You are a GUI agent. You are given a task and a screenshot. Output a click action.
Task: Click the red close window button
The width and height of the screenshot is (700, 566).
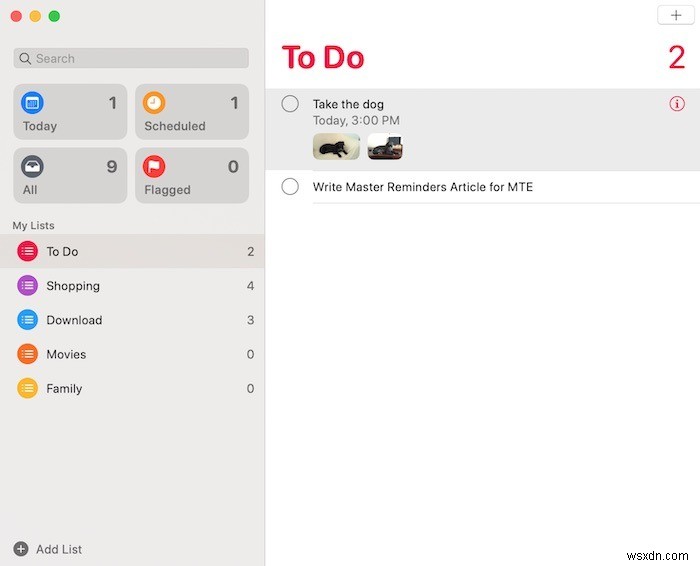point(16,17)
